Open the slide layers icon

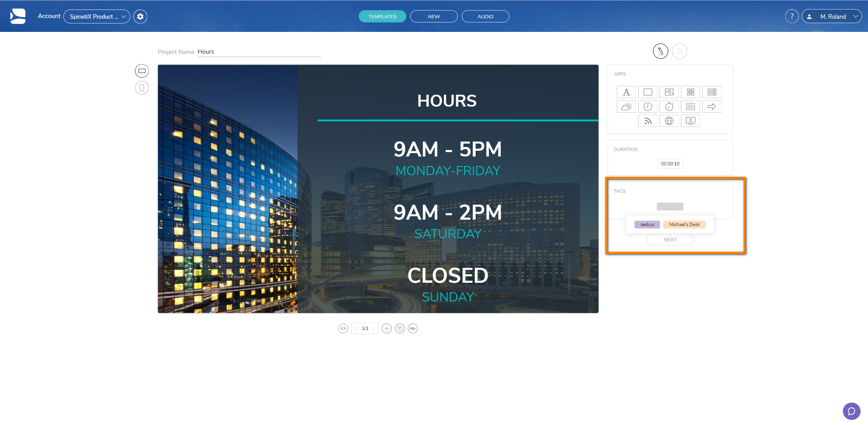pyautogui.click(x=413, y=329)
